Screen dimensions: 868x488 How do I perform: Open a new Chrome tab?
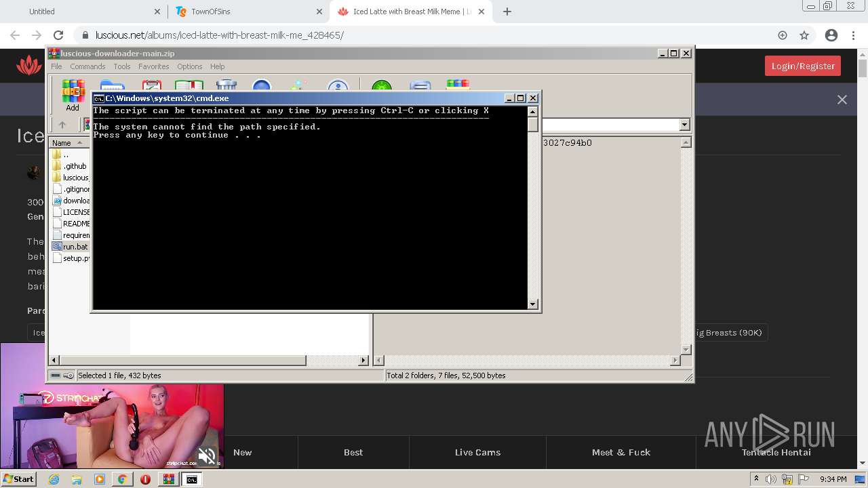tap(507, 12)
